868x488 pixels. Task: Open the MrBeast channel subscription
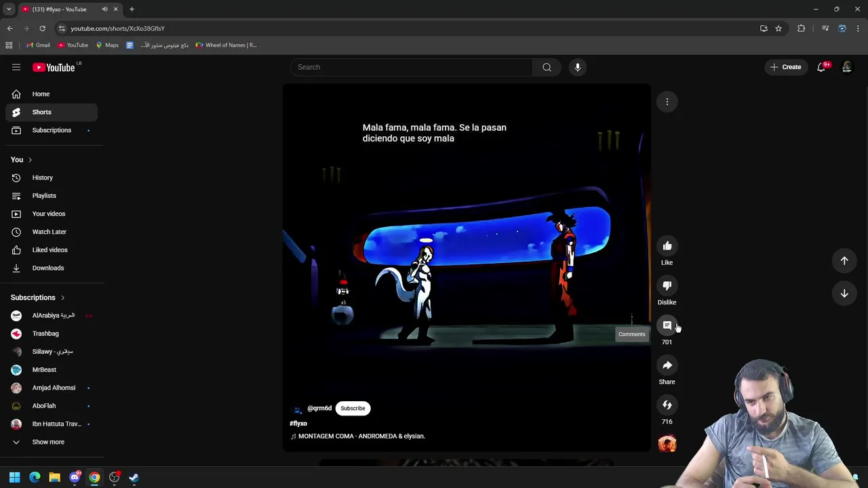point(52,370)
